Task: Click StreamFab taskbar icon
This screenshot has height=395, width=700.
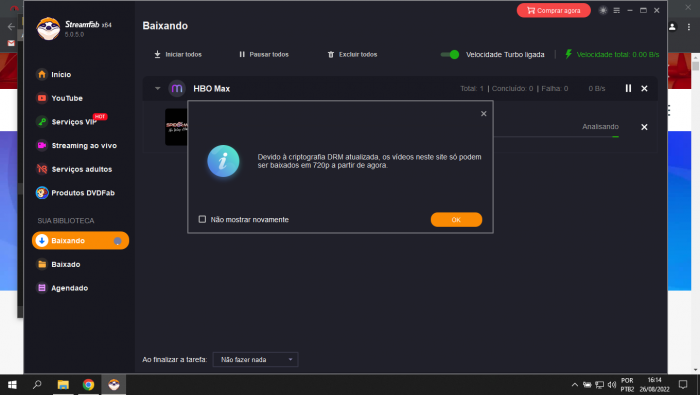Action: (x=114, y=384)
